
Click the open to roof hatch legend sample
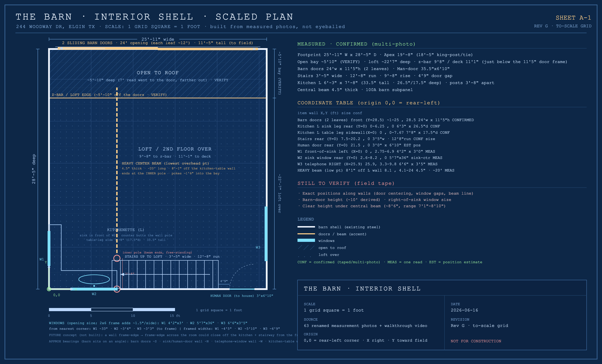(x=306, y=247)
